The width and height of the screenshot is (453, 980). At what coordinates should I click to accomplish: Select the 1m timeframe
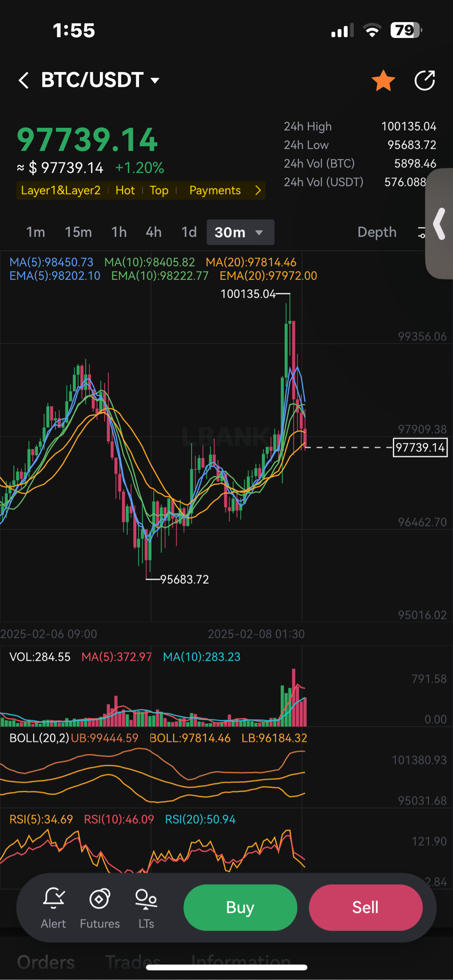click(x=35, y=232)
